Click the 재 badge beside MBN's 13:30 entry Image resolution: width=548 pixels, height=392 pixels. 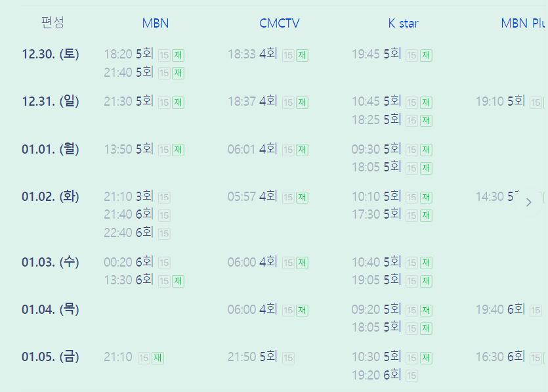point(177,281)
